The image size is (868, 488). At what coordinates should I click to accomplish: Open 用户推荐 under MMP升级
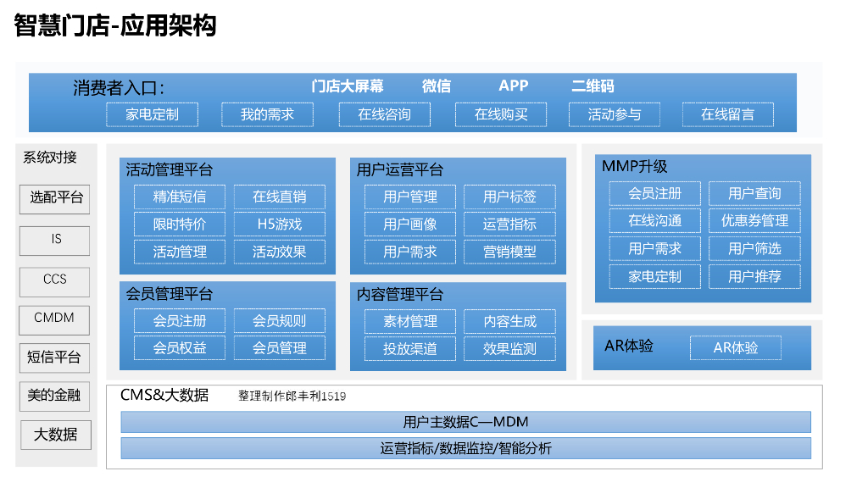755,276
